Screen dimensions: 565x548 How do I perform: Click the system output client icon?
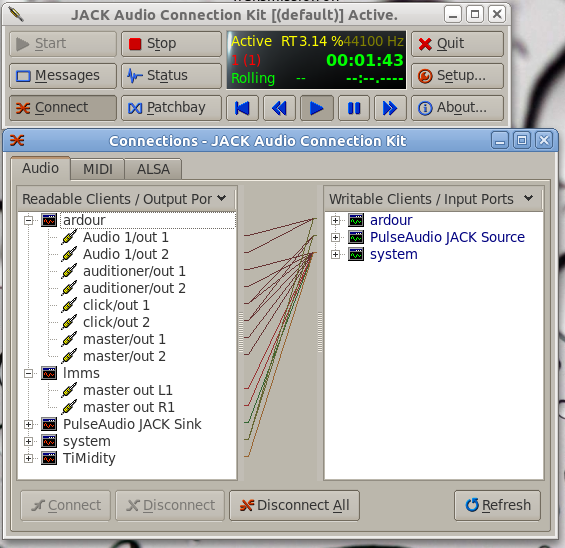point(49,441)
